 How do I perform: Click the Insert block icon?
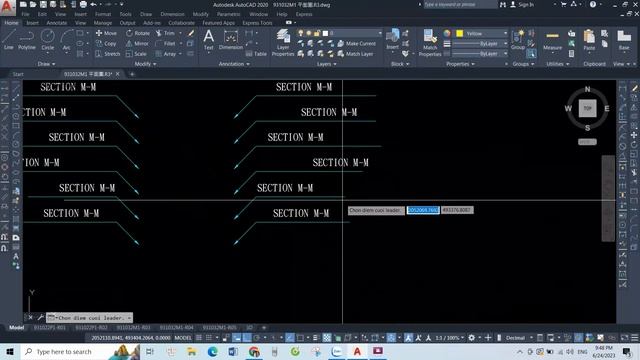pyautogui.click(x=392, y=39)
